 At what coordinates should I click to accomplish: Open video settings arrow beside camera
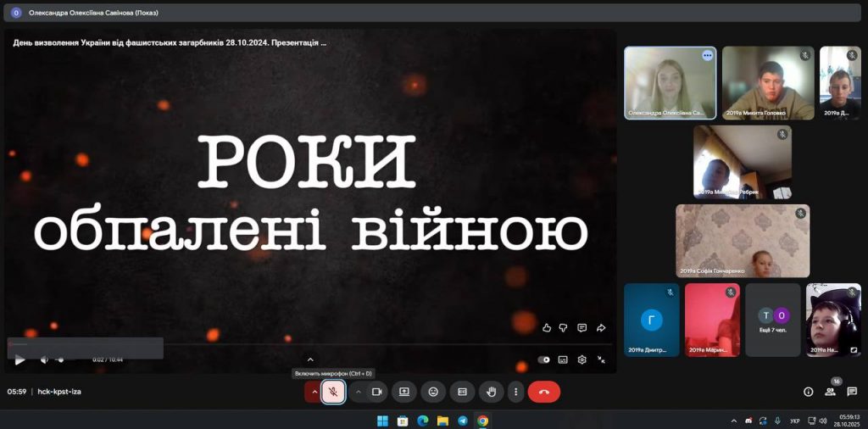358,392
